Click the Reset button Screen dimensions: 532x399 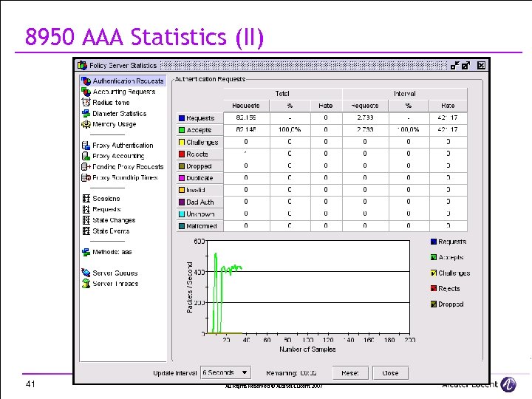350,373
